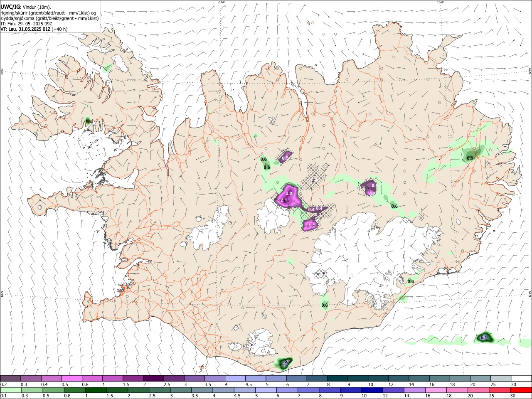Click the violet 12 swatch in lower legend
Viewport: 532px width, 399px height.
click(x=393, y=390)
